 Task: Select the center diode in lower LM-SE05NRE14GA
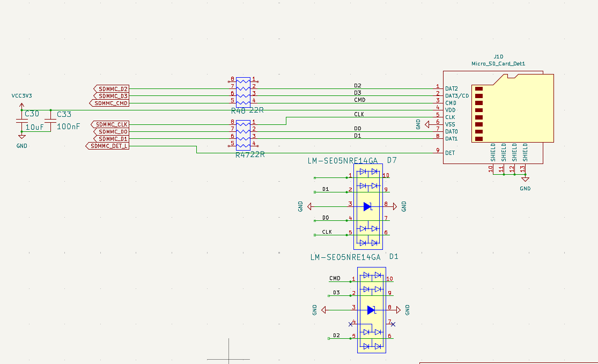pyautogui.click(x=371, y=310)
